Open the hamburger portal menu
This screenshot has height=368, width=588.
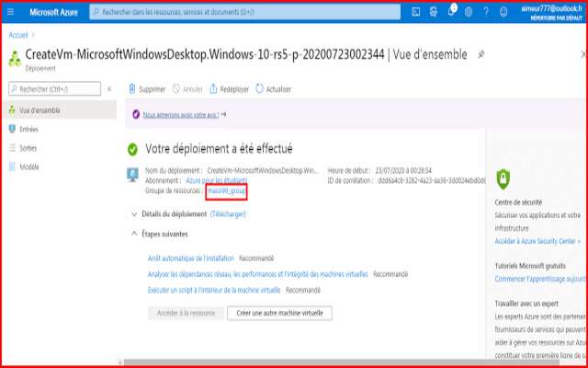point(11,12)
